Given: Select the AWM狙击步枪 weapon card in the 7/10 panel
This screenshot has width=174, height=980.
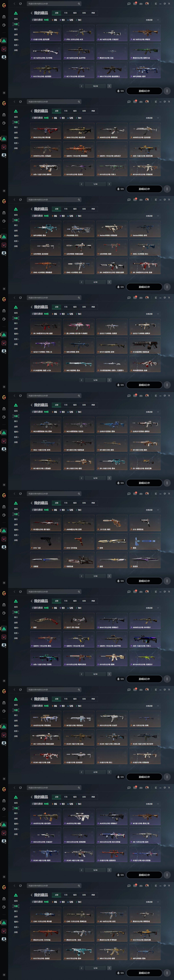Looking at the screenshot, I should (79, 523).
